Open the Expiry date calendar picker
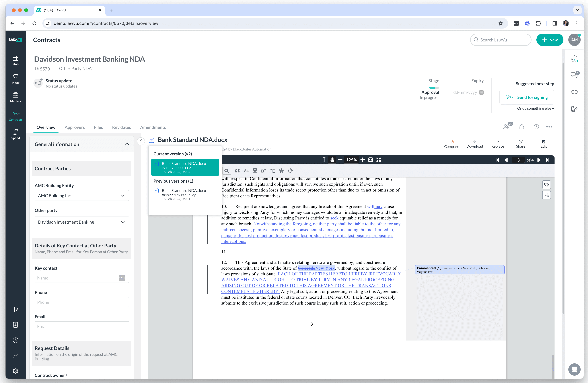 pos(481,92)
